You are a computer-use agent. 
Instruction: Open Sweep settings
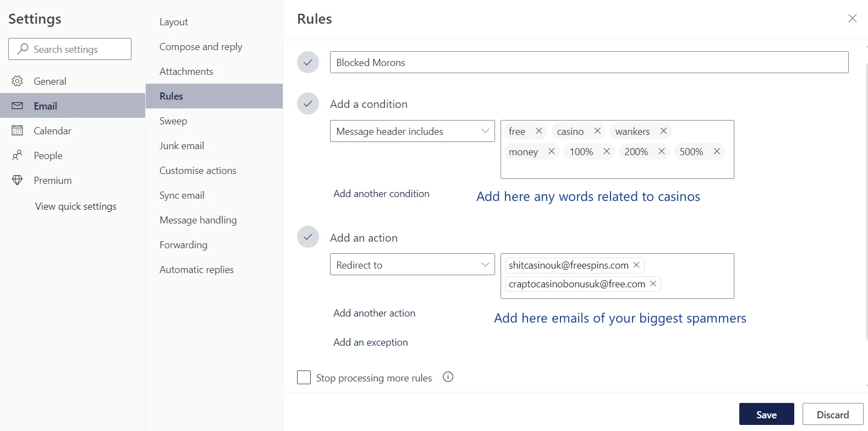(x=215, y=121)
